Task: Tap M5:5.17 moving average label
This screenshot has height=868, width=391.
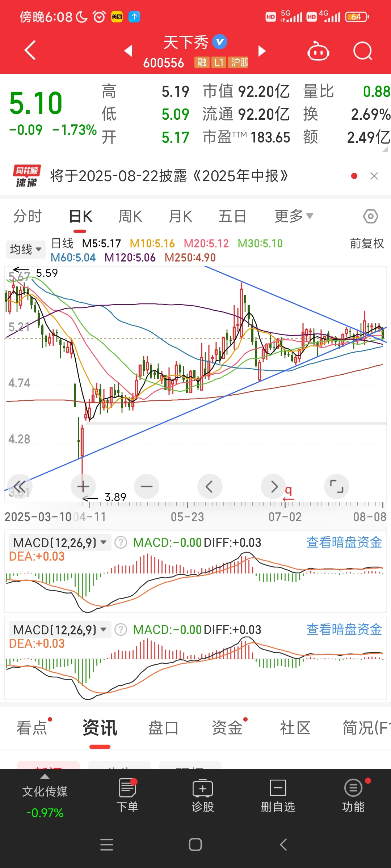Action: coord(101,243)
